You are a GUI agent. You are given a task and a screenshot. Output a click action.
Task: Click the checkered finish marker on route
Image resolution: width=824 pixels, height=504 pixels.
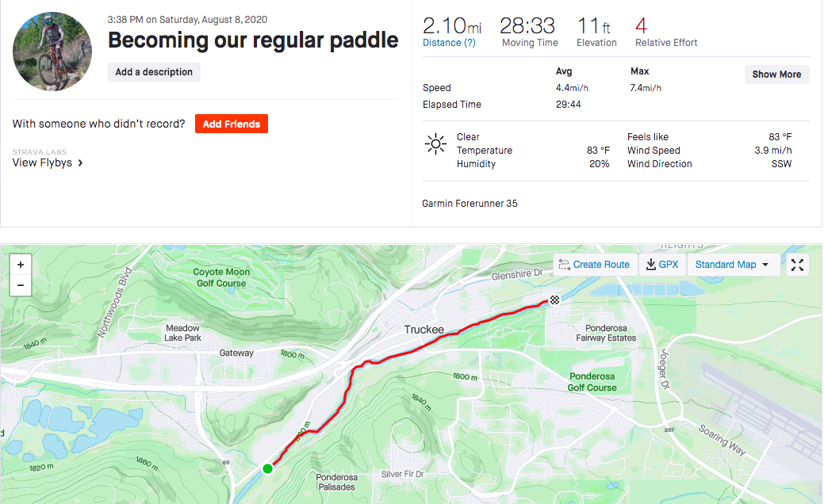[x=554, y=300]
